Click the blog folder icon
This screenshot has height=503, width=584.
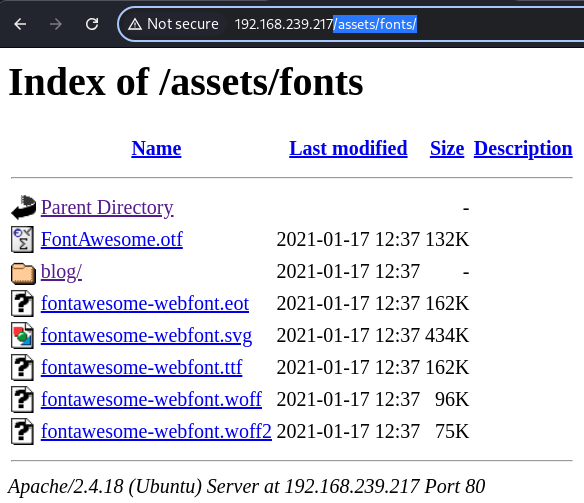tap(23, 273)
